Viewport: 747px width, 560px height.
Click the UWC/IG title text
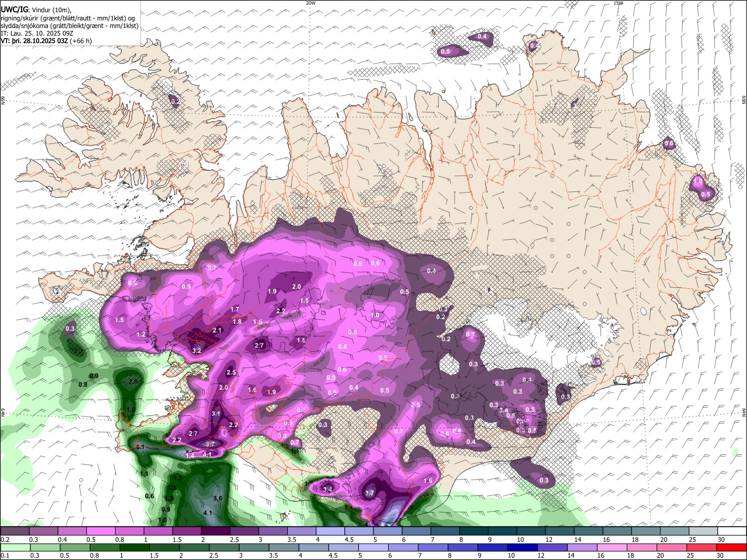point(14,9)
